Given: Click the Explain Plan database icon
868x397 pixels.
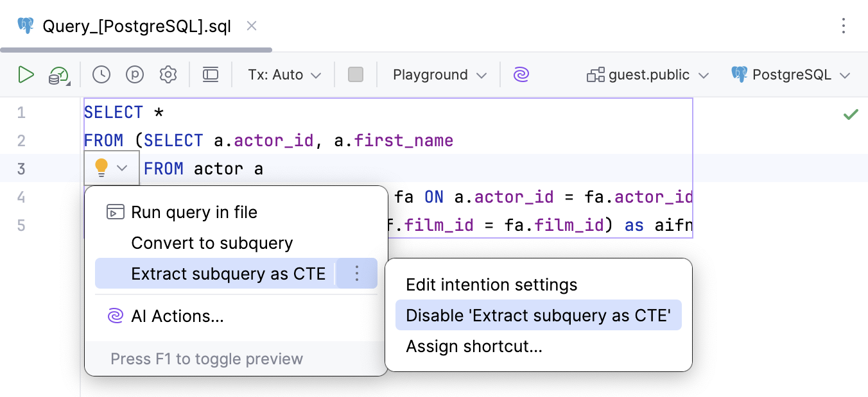Looking at the screenshot, I should pyautogui.click(x=58, y=76).
